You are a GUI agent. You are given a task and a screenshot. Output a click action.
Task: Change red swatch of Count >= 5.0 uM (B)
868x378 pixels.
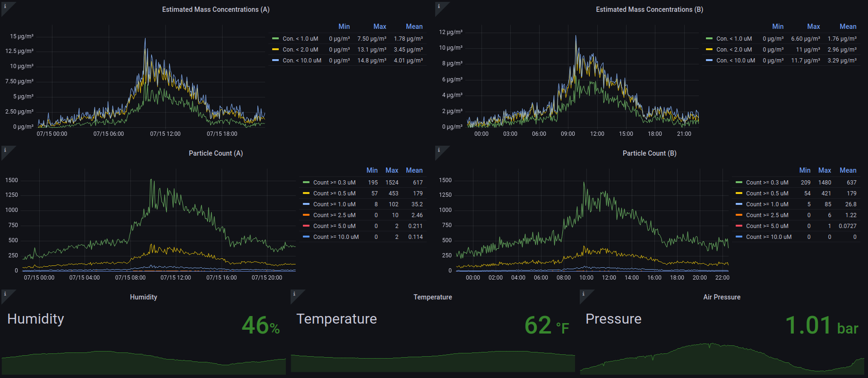pos(739,226)
